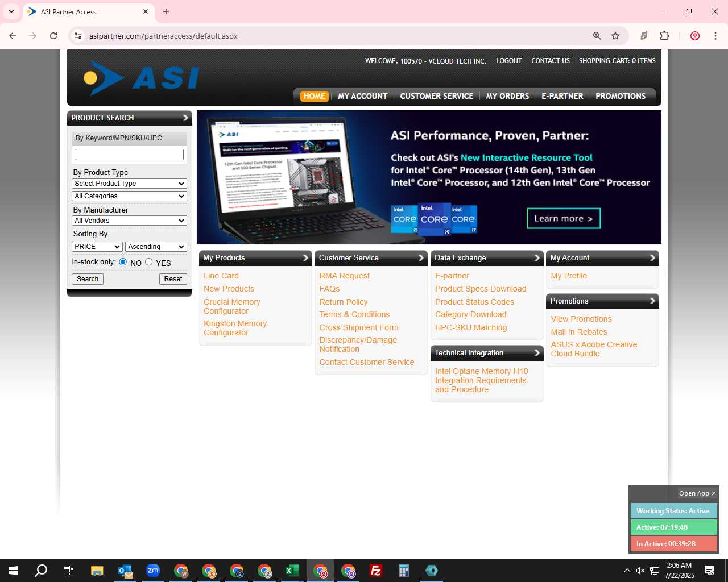
Task: Click the Customer Service panel arrow icon
Action: (421, 258)
